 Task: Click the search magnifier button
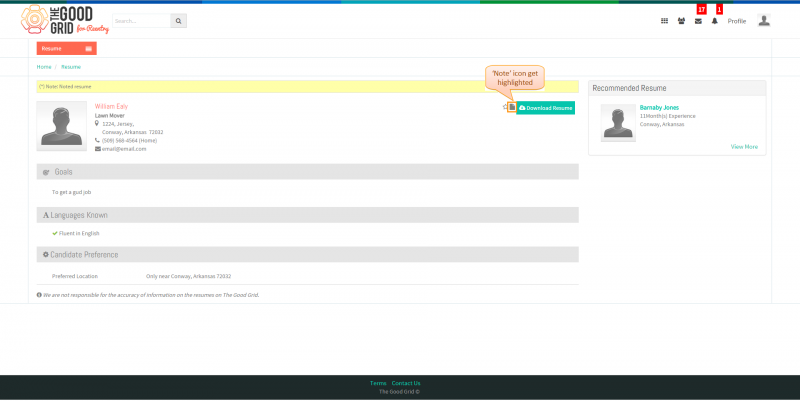coord(179,21)
